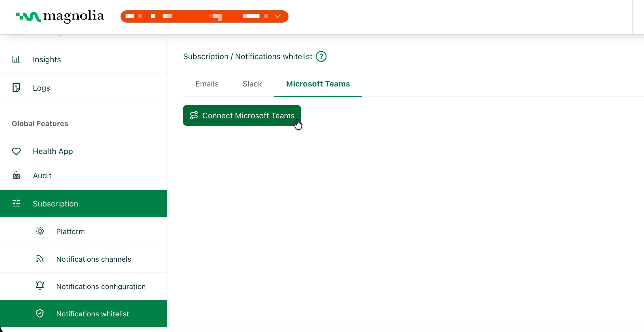Screen dimensions: 644x332
Task: Click the chevron arrow in orange selector
Action: (278, 16)
